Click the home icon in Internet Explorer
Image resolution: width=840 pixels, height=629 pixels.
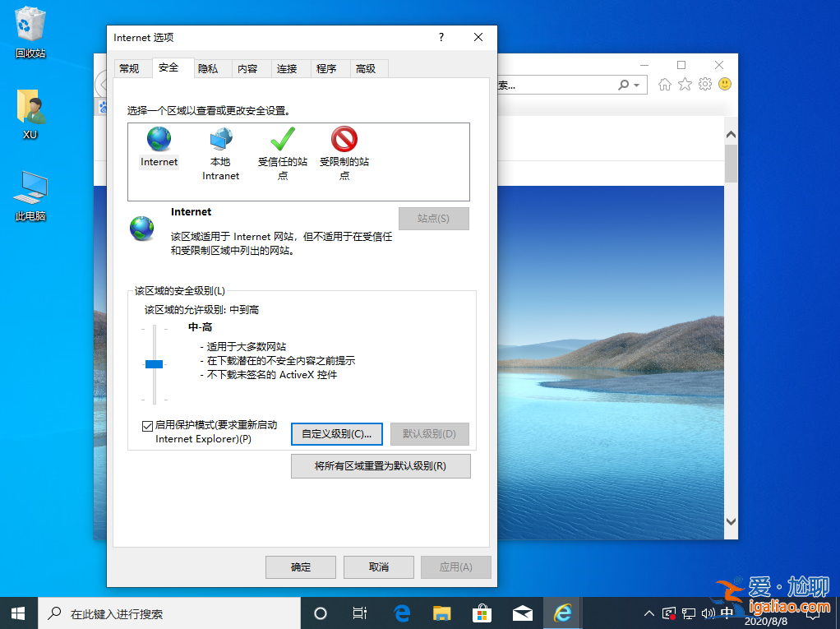[x=664, y=85]
